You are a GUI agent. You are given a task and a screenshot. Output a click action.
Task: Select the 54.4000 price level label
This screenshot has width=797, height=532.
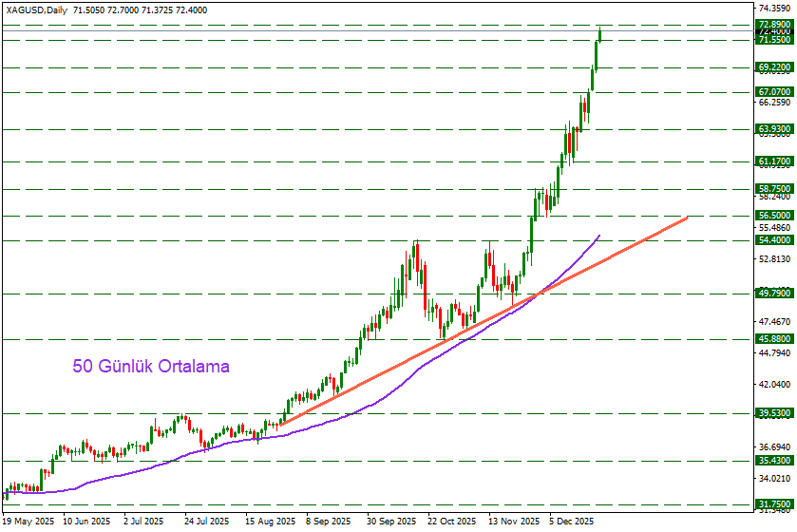click(774, 240)
